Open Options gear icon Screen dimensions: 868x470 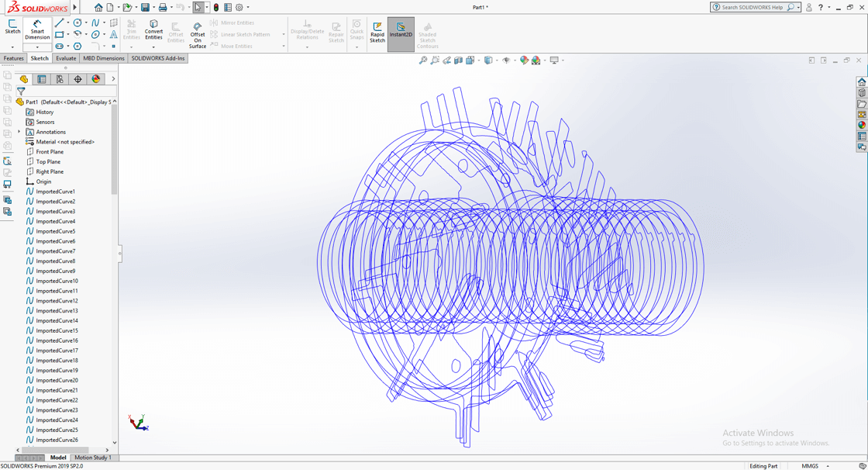point(239,7)
